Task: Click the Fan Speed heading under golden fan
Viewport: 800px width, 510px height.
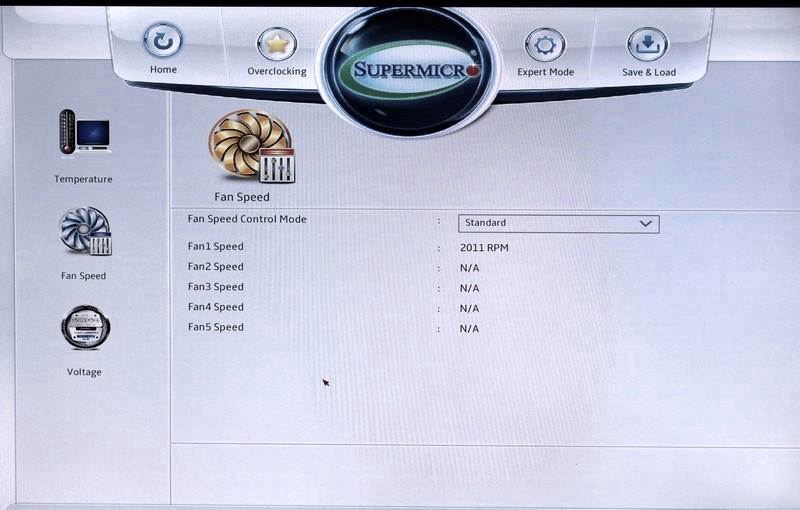Action: [242, 197]
